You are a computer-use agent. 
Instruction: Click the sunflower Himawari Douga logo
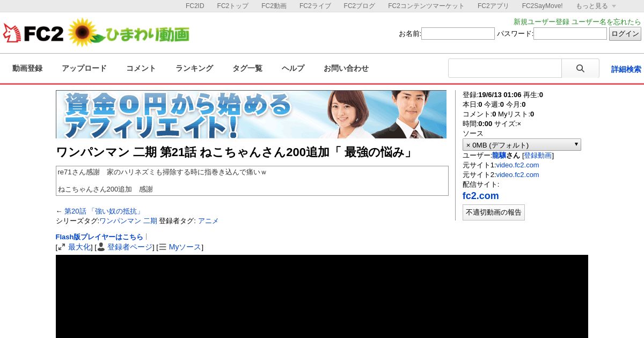[x=129, y=33]
